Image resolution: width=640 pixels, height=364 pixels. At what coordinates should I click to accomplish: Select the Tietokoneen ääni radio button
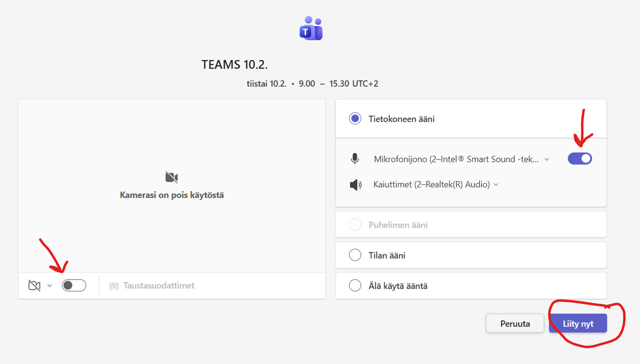pos(355,119)
